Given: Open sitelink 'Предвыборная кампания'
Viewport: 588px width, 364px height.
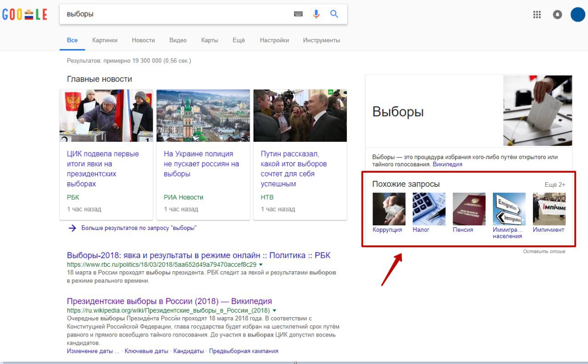Looking at the screenshot, I should click(243, 351).
